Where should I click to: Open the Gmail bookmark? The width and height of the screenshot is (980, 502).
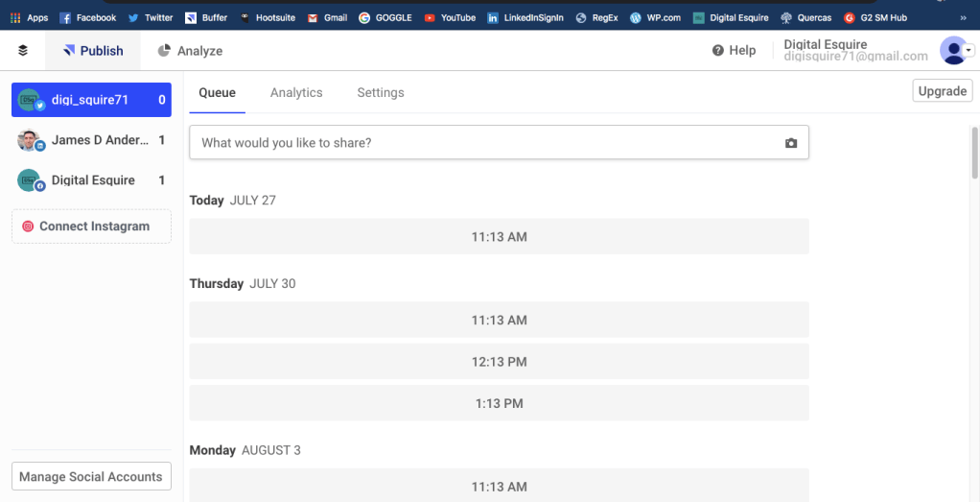point(326,17)
